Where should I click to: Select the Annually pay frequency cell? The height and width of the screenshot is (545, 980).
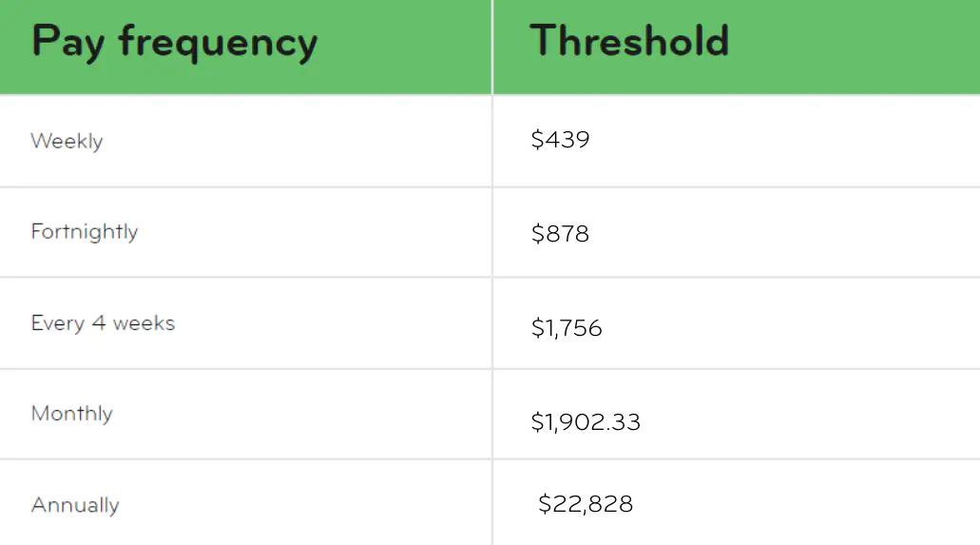coord(75,505)
